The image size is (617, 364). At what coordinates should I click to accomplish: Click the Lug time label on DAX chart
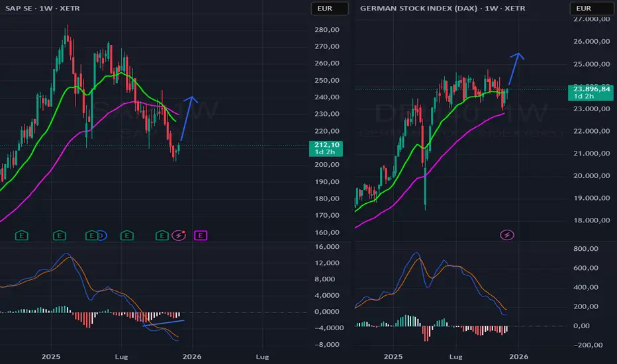point(455,357)
